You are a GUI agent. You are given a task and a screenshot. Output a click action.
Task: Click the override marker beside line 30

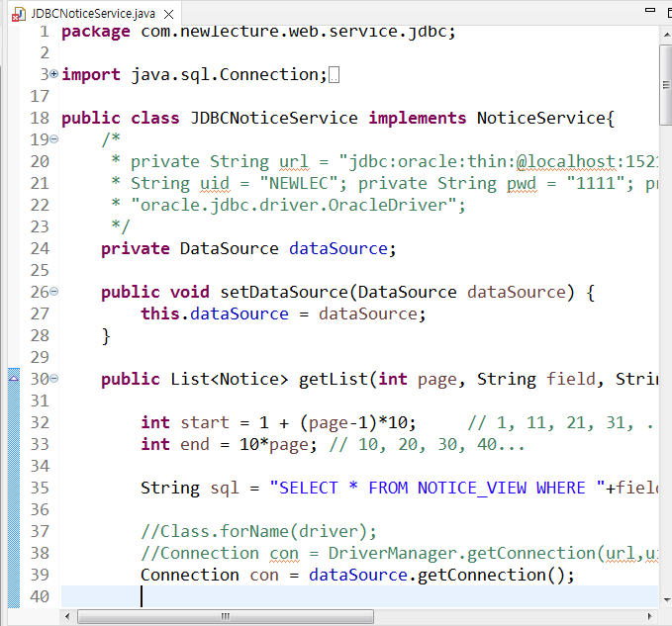click(x=14, y=378)
